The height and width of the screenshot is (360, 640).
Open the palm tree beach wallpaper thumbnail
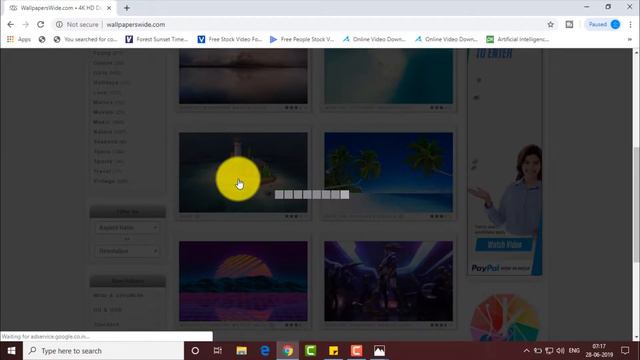coord(389,172)
